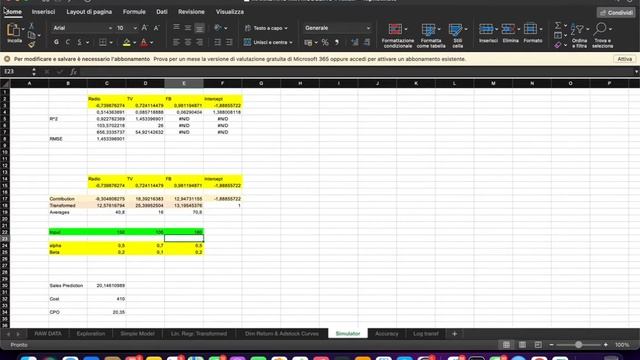
Task: Decrease indent
Action: coord(218,42)
